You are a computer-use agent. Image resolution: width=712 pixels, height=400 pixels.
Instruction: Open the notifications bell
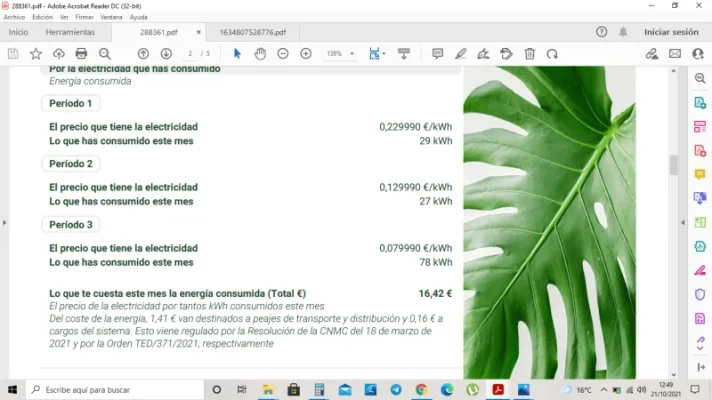(x=623, y=32)
